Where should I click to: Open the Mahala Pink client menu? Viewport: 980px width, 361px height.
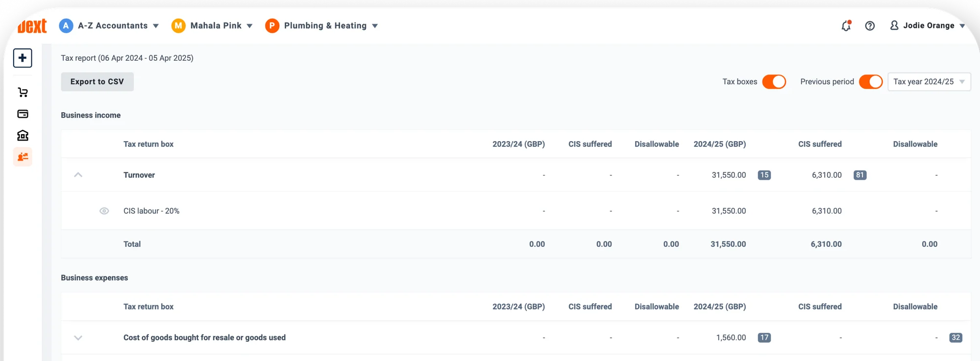(212, 25)
